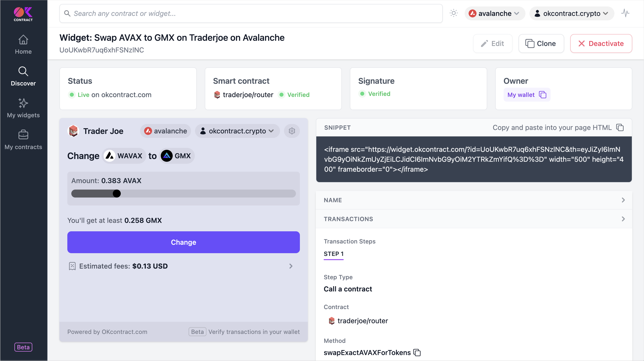
Task: Click the amount slider track
Action: (x=184, y=194)
